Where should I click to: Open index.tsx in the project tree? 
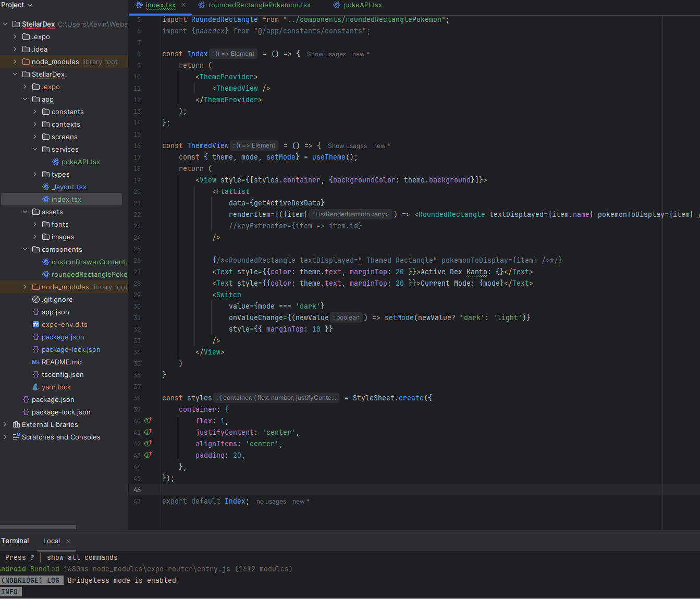click(66, 199)
